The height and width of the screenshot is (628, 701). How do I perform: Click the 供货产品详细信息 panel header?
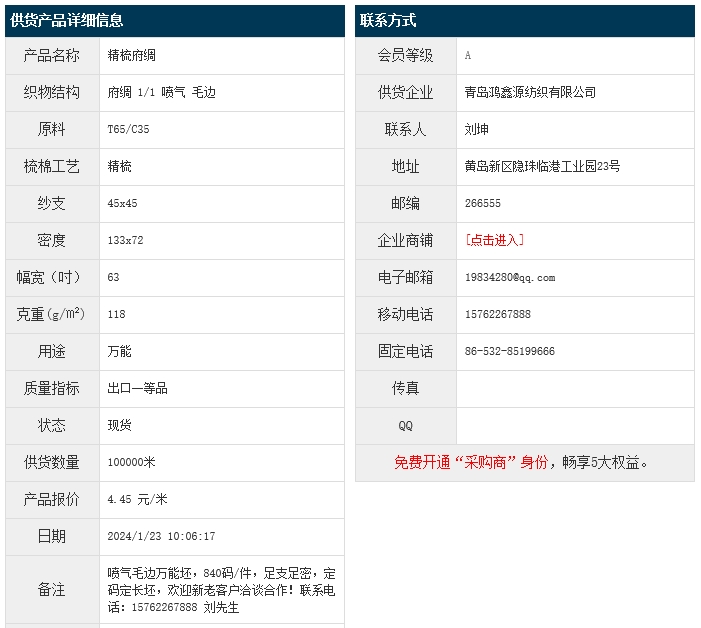tap(67, 20)
